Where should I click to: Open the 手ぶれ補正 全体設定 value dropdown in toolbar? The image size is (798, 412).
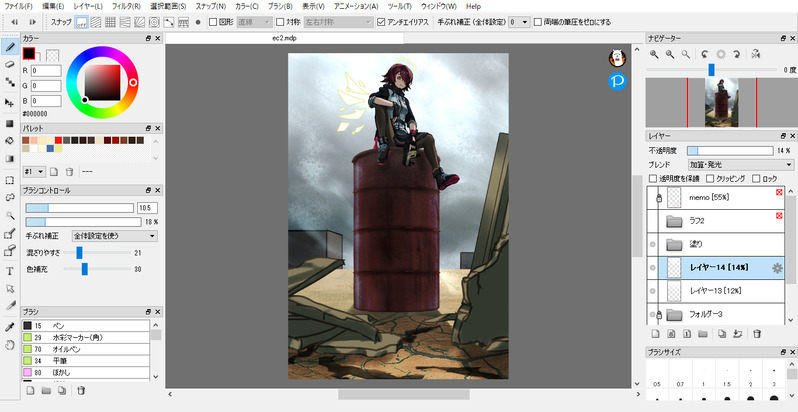520,22
